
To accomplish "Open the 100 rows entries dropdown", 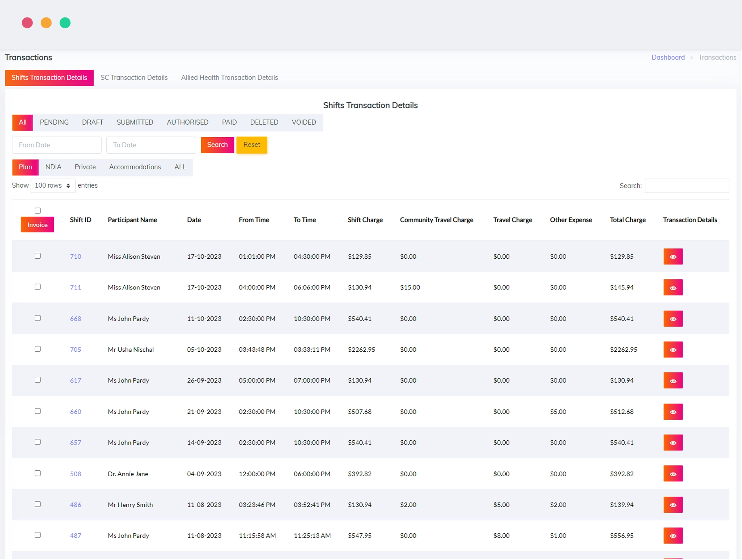I will click(53, 185).
